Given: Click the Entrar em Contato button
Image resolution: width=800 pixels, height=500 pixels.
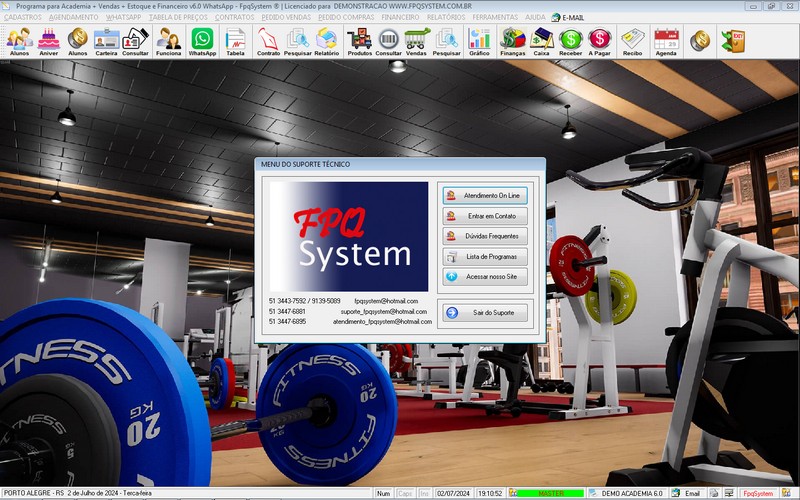Looking at the screenshot, I should point(485,216).
